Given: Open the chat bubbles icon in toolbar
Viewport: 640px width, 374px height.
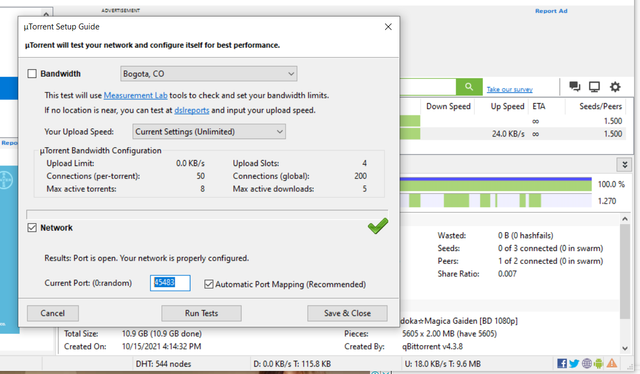Looking at the screenshot, I should tap(575, 86).
